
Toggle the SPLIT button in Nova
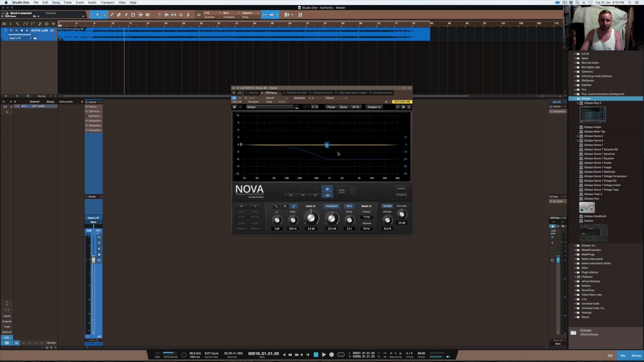pyautogui.click(x=349, y=206)
